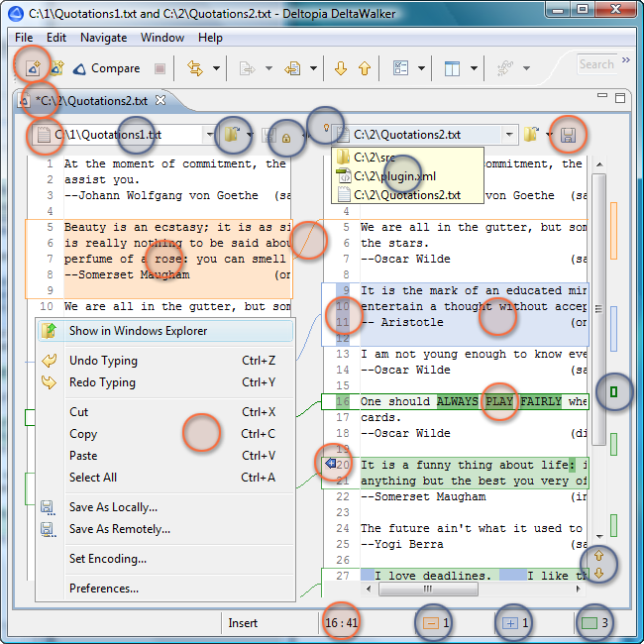Close the Quotations2.txt editor tab
The height and width of the screenshot is (644, 644).
point(161,100)
